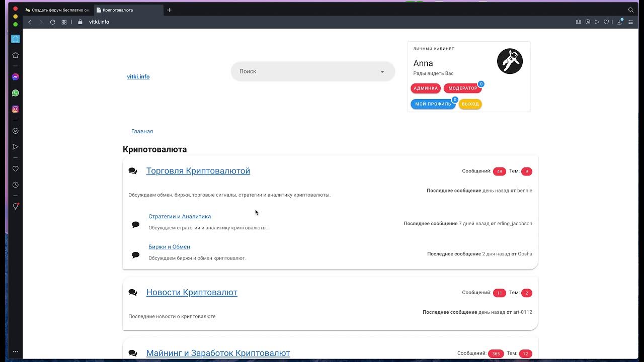
Task: Take a snapshot with the camera icon
Action: [579, 22]
